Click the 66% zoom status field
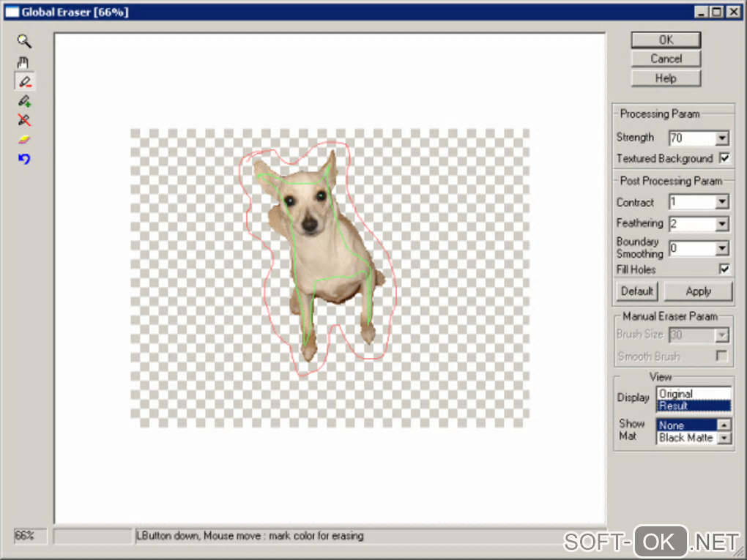The image size is (747, 560). coord(31,536)
